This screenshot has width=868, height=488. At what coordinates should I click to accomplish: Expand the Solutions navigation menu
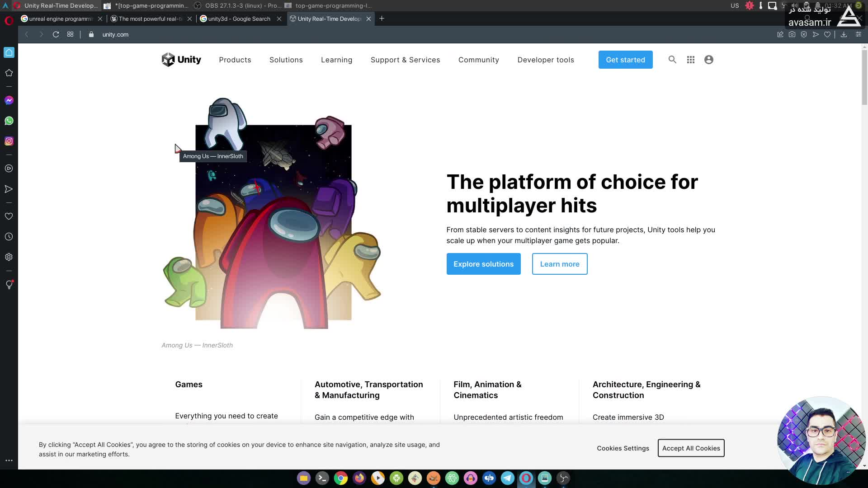[x=286, y=60]
